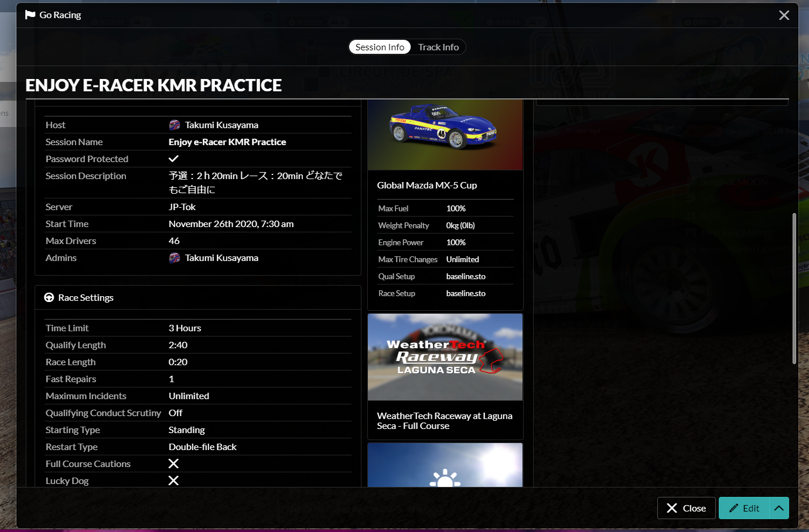This screenshot has height=532, width=809.
Task: Click the Go Racing flag icon
Action: (30, 15)
